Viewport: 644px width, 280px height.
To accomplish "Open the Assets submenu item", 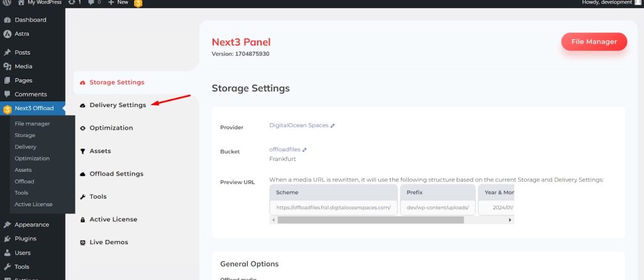I will 23,170.
